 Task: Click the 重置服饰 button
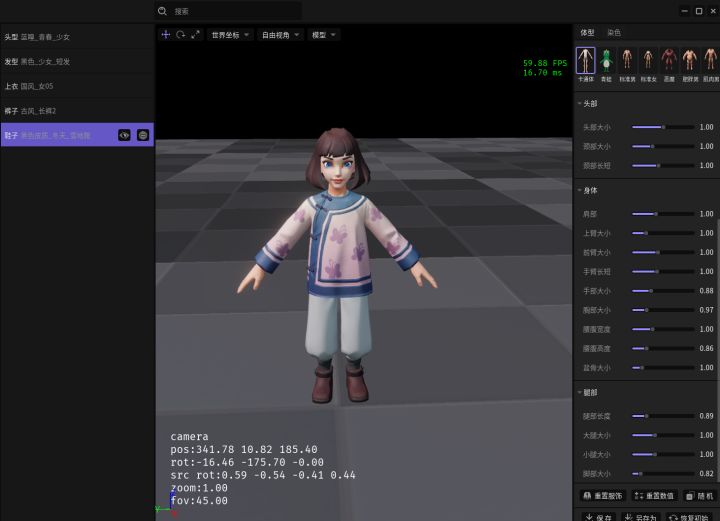(603, 496)
